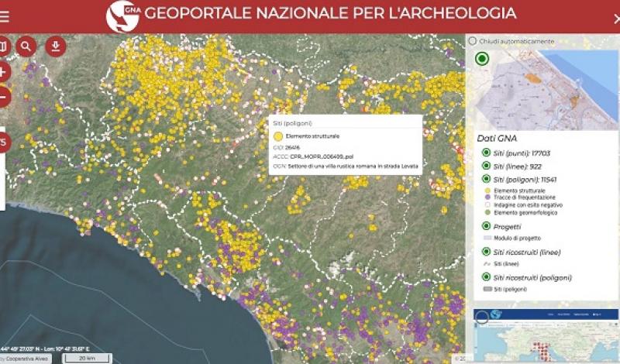This screenshot has height=364, width=620.
Task: Click the 'Siti (linee): 922' label
Action: (x=517, y=167)
